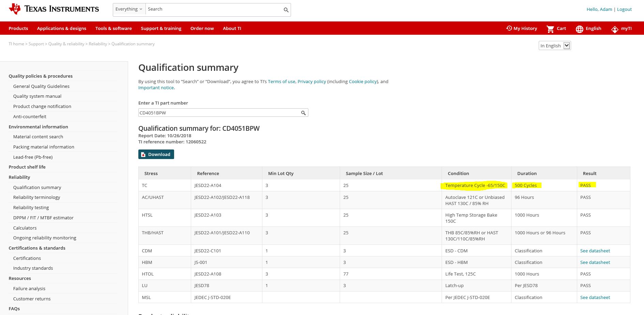The height and width of the screenshot is (315, 644).
Task: Click Reliability in the breadcrumb
Action: point(98,44)
